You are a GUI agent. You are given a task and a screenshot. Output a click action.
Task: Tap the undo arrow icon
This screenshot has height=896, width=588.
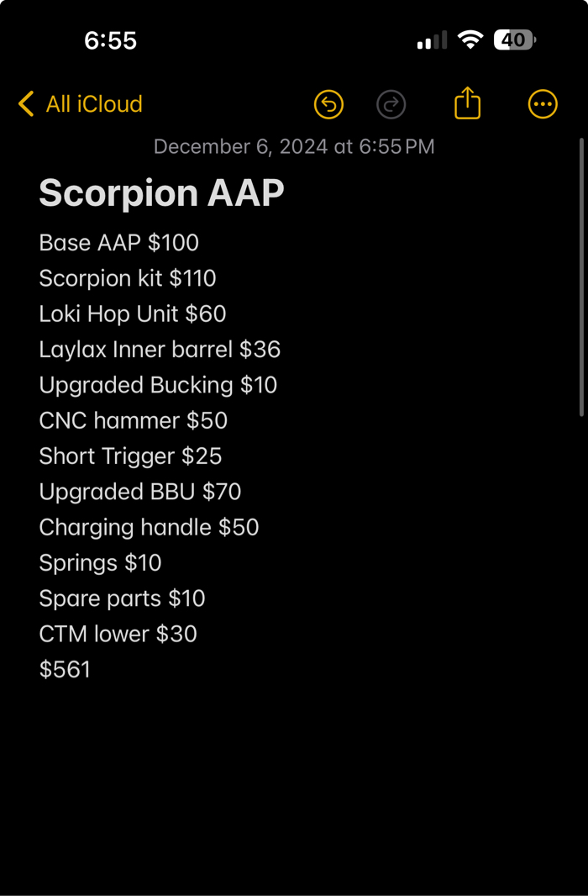pos(328,104)
